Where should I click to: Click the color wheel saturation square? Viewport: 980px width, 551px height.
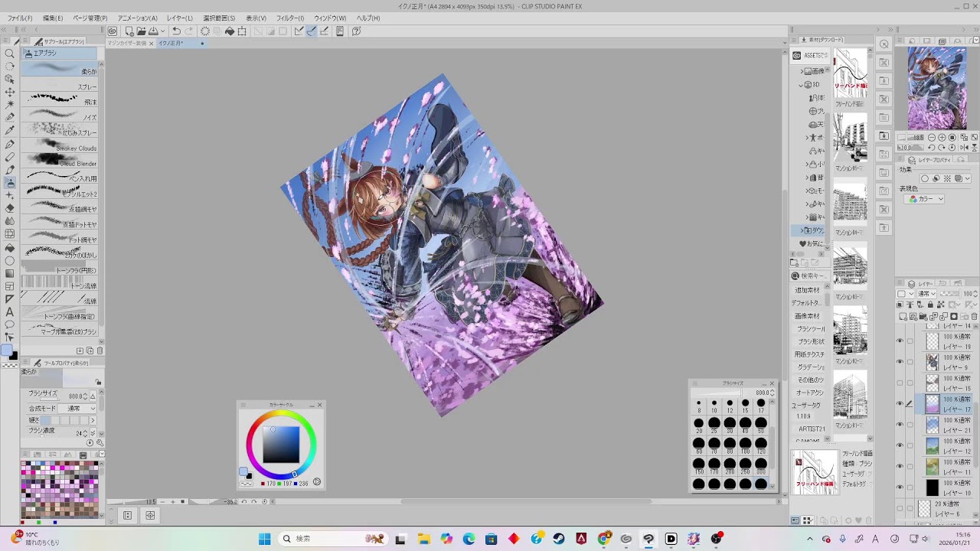tap(281, 444)
